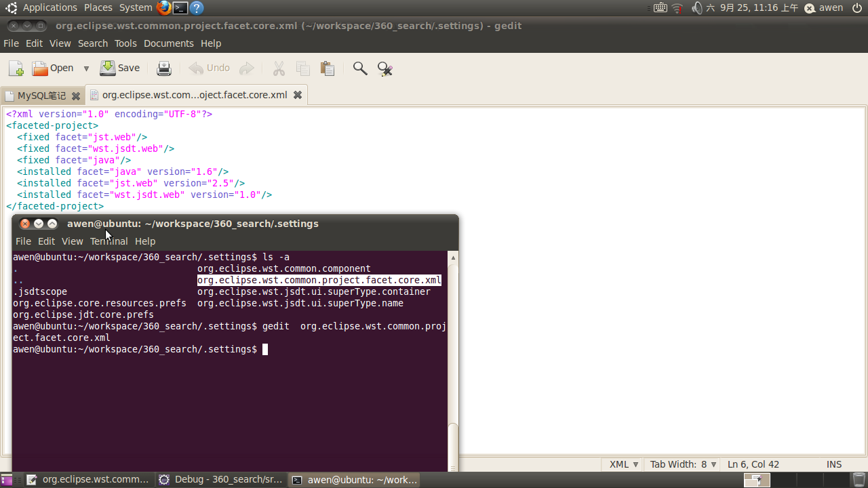Maximize the Terminal window
The image size is (868, 488).
click(52, 224)
